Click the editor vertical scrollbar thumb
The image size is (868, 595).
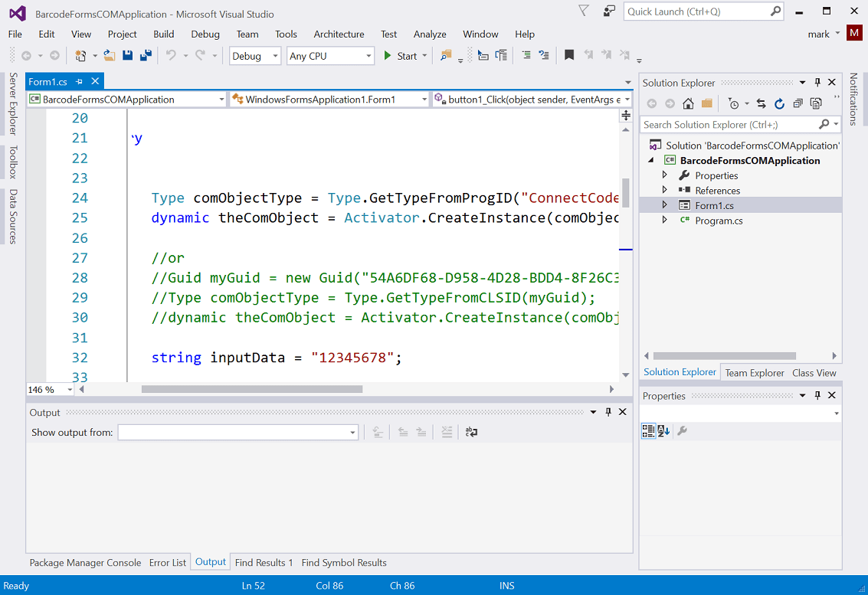626,192
